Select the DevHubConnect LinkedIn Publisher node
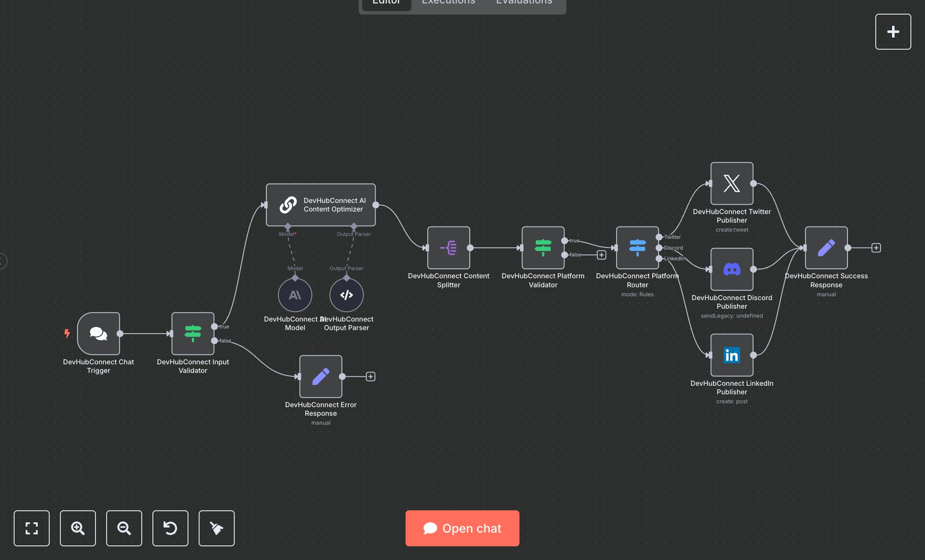The image size is (925, 560). (x=731, y=355)
